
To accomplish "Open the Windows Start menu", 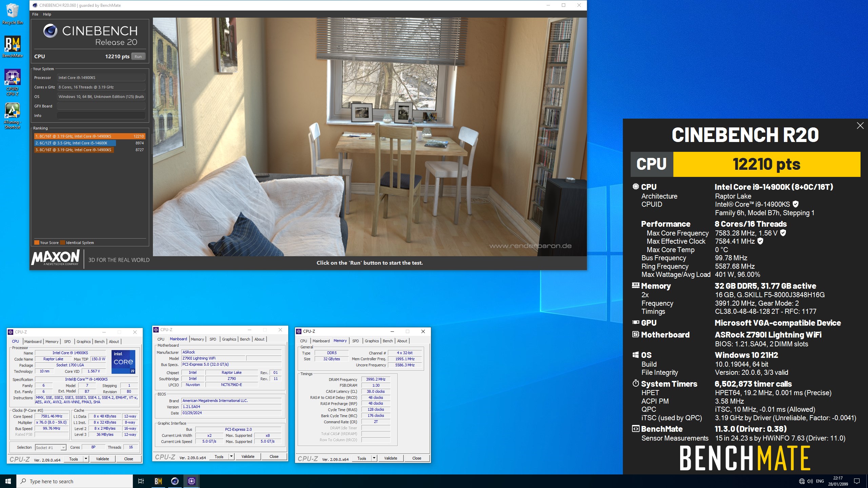I will (8, 481).
